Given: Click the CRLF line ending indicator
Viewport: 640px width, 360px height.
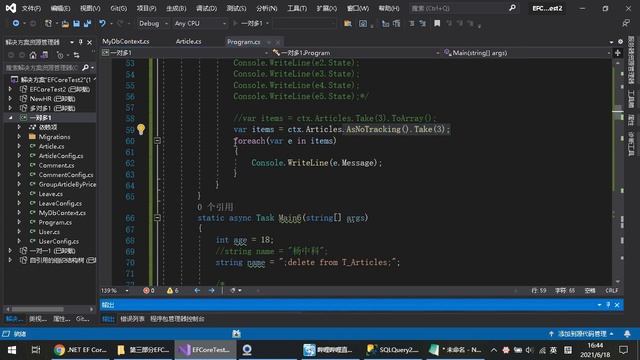Looking at the screenshot, I should coord(611,291).
